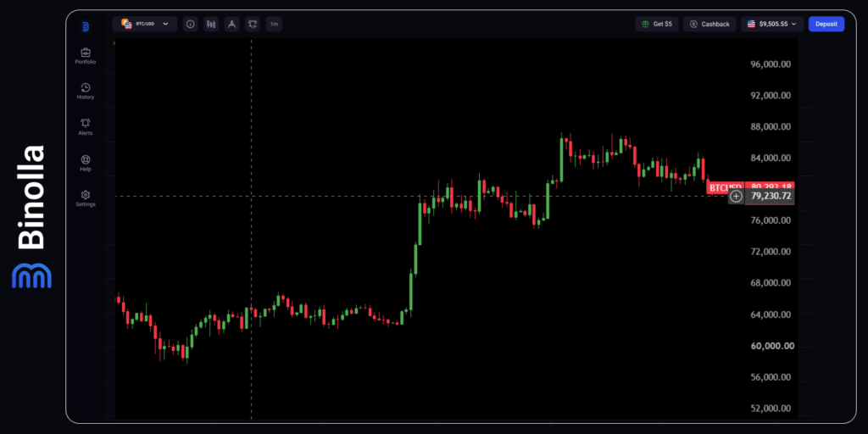Click the 96,000.00 price axis label
The height and width of the screenshot is (434, 868).
pos(771,64)
